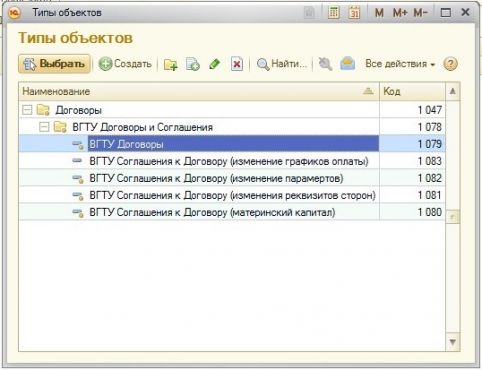Image resolution: width=482 pixels, height=370 pixels.
Task: Sort by Наименование column header
Action: 199,91
